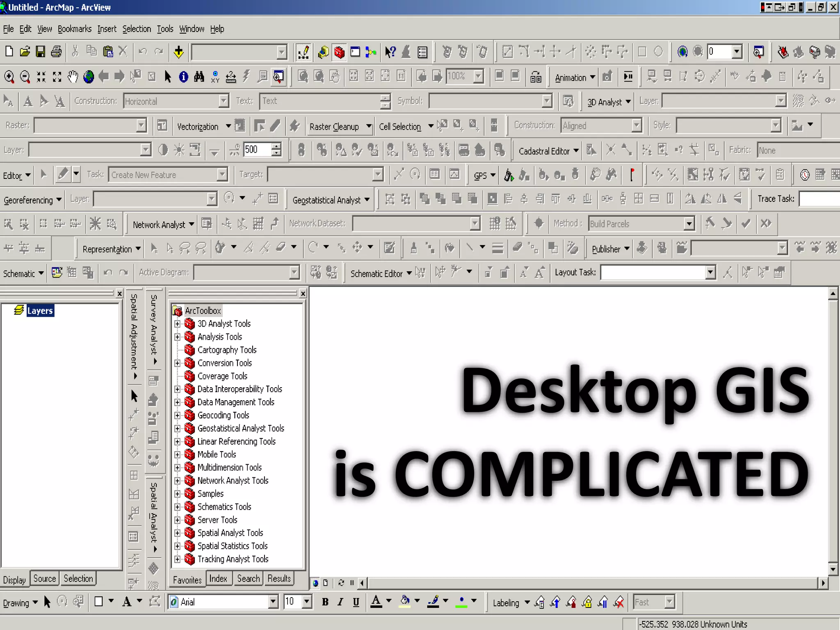Expand Conversion Tools toolbox

177,363
